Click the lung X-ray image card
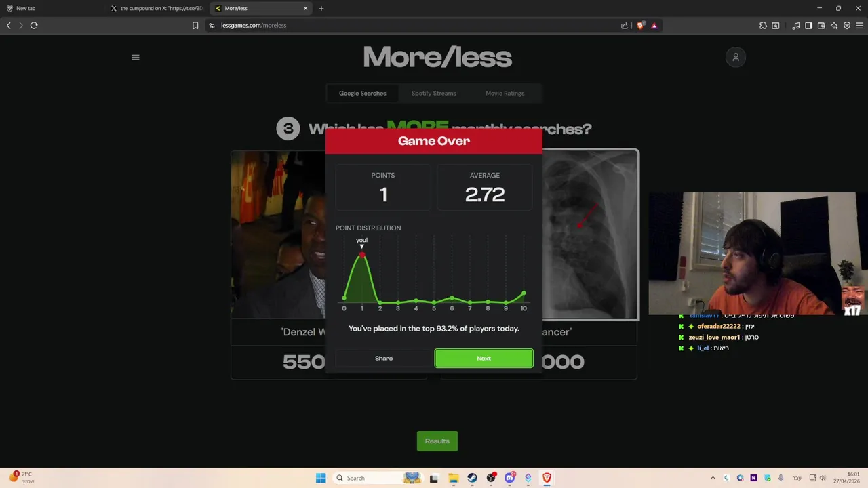The width and height of the screenshot is (868, 488). 590,235
